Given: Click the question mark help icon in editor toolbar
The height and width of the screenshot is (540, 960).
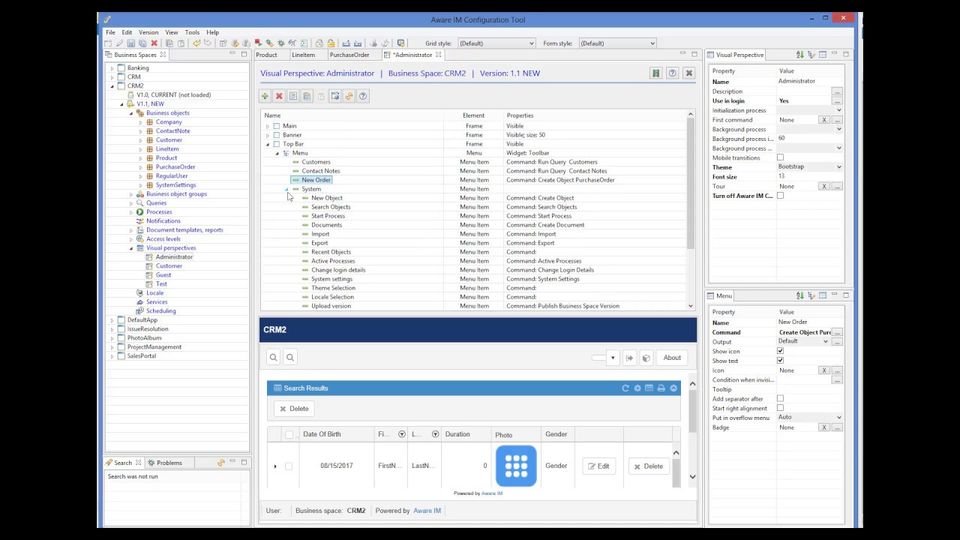Looking at the screenshot, I should tap(363, 96).
